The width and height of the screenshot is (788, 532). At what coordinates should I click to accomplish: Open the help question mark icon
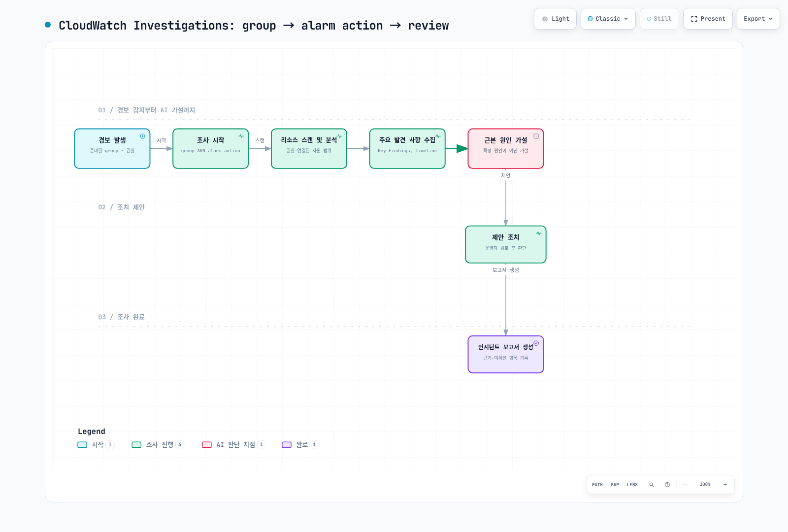click(x=667, y=485)
